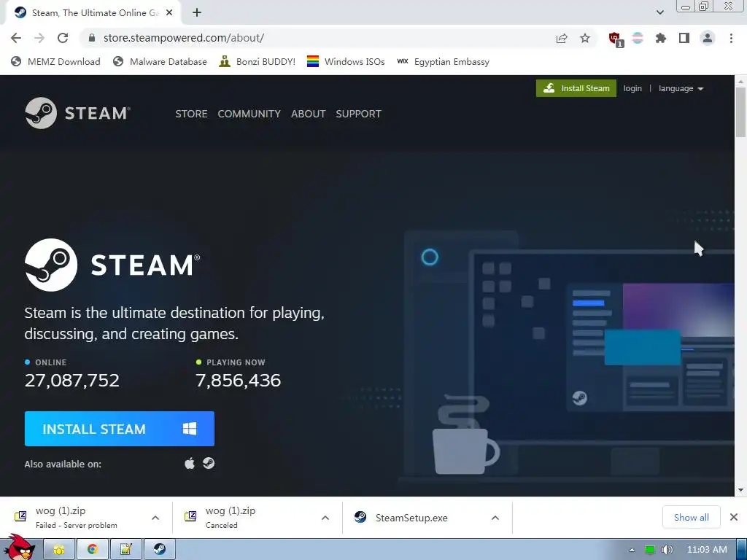This screenshot has height=560, width=747.
Task: Share this page icon in address bar
Action: pos(562,38)
